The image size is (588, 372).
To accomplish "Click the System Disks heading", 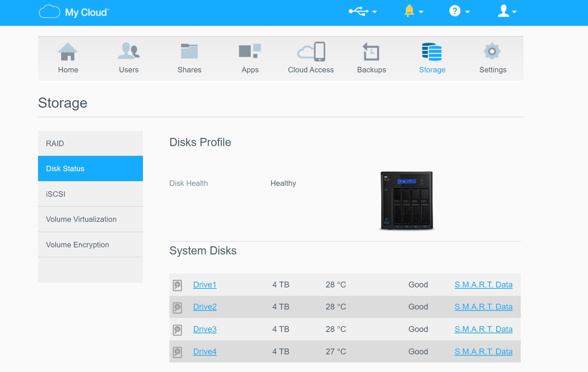I will point(203,251).
